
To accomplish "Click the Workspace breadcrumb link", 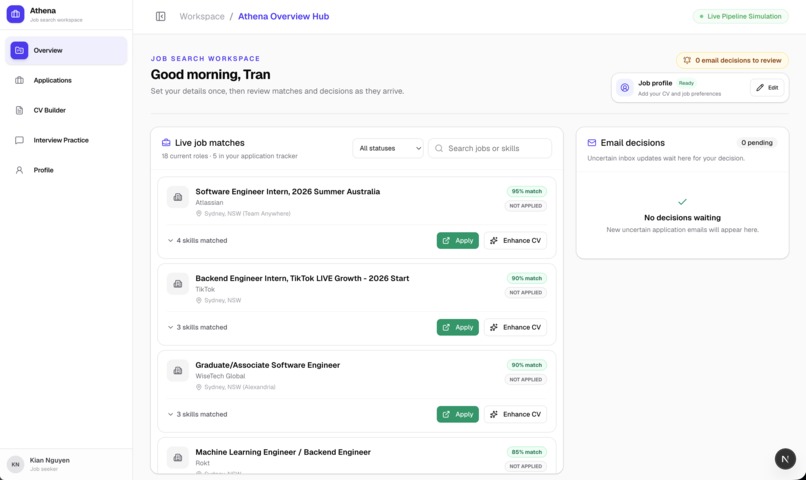I will click(202, 16).
